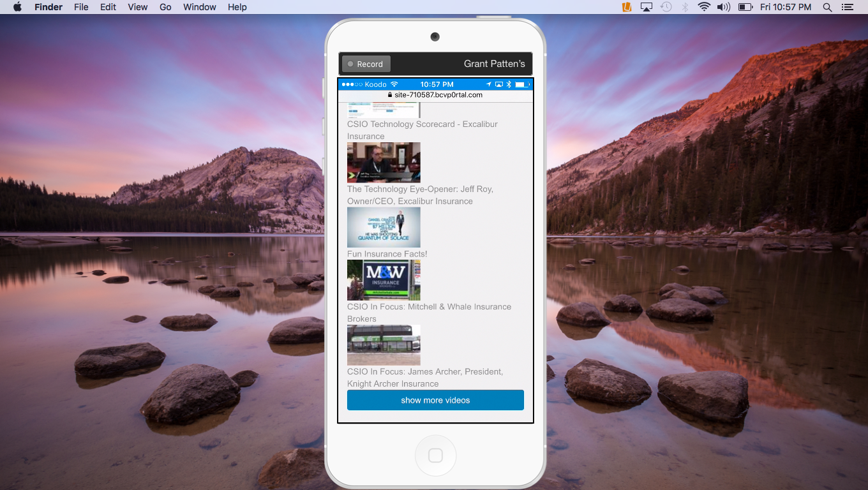
Task: Open Spotlight search
Action: [x=827, y=7]
